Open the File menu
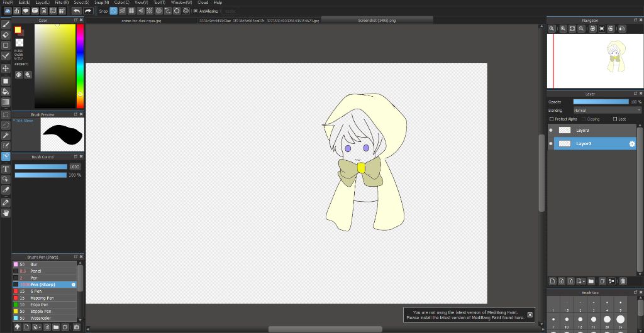644x333 pixels. (x=8, y=3)
